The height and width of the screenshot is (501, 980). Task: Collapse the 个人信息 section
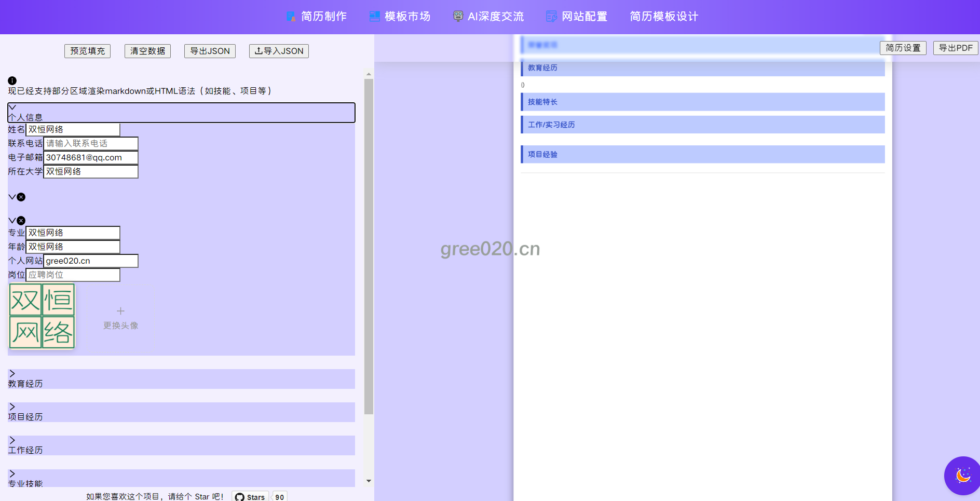coord(12,107)
